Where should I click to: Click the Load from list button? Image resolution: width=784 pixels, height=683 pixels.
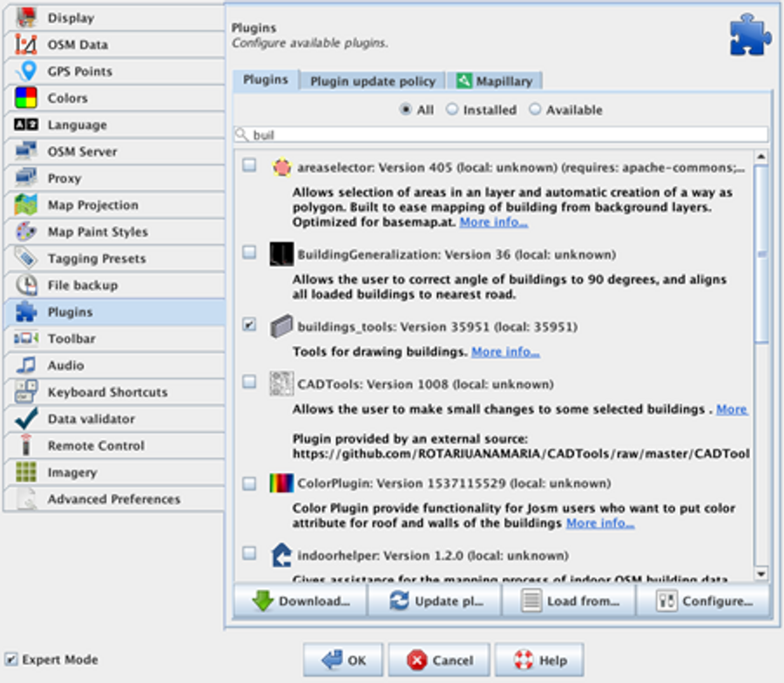click(x=569, y=601)
